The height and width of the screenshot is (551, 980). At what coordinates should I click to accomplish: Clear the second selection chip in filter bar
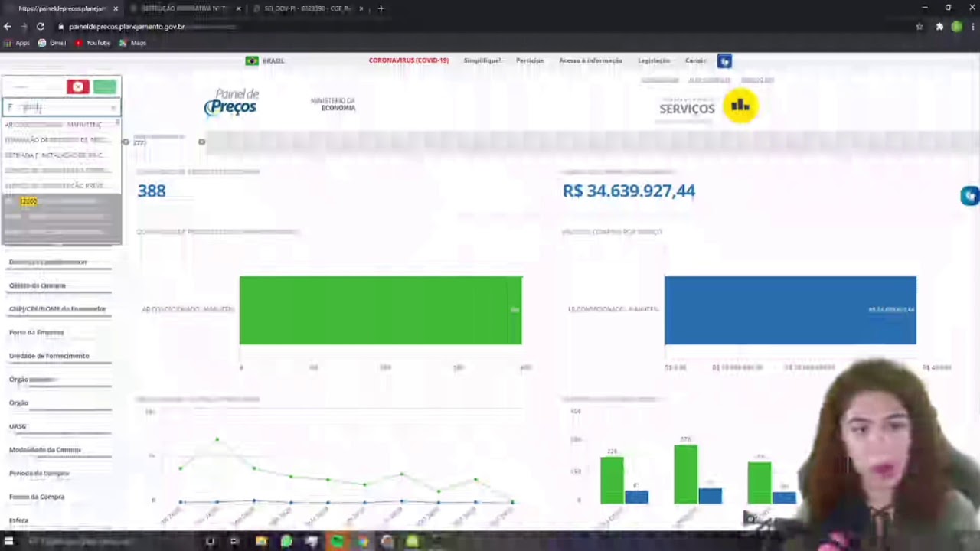click(201, 142)
